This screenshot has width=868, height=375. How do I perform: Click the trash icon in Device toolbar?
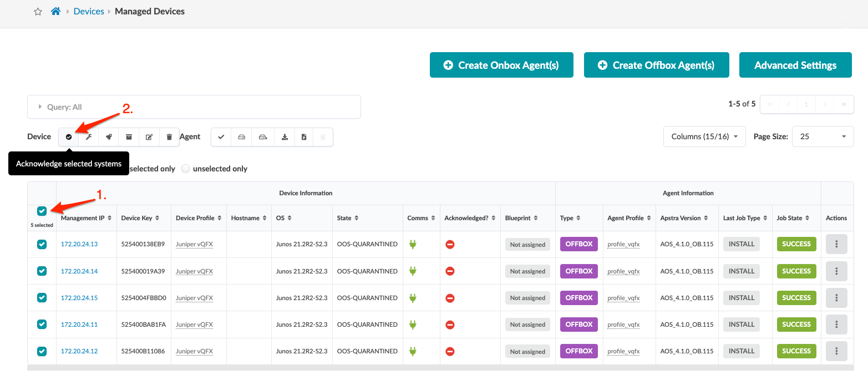tap(169, 137)
